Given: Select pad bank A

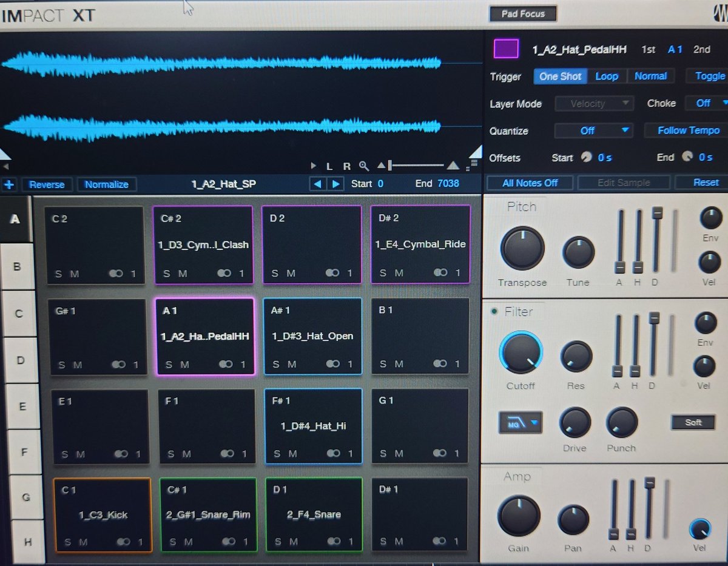Looking at the screenshot, I should (15, 220).
